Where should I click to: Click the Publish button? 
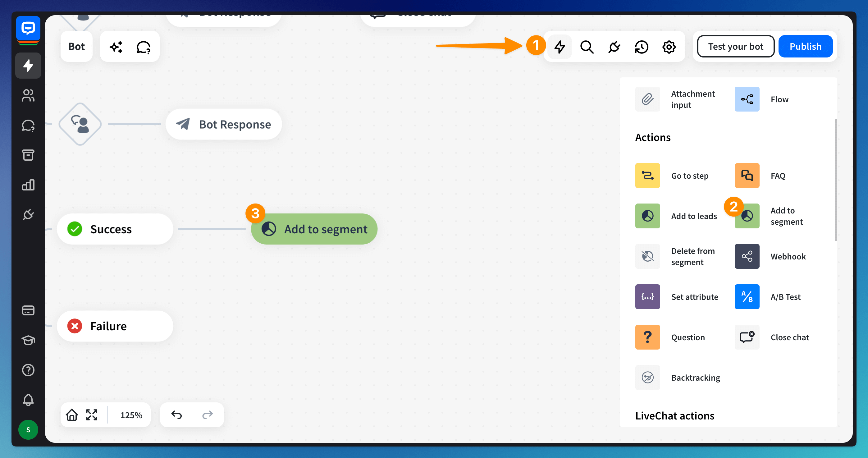[805, 47]
